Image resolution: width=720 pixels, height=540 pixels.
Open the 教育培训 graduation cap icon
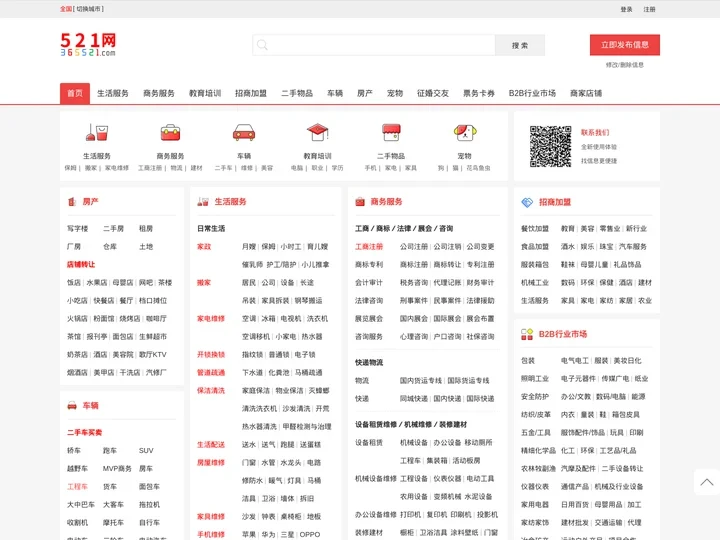pyautogui.click(x=317, y=132)
